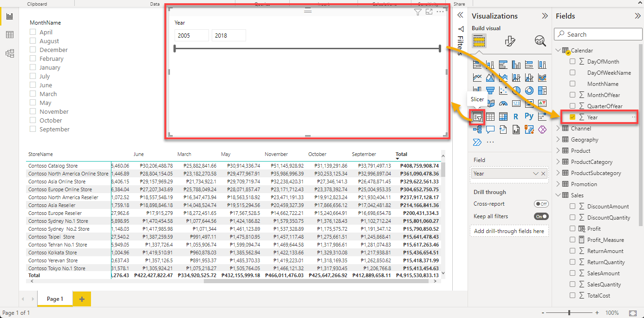Image resolution: width=644 pixels, height=318 pixels.
Task: Click the filter icon on the slicer visual
Action: [417, 12]
